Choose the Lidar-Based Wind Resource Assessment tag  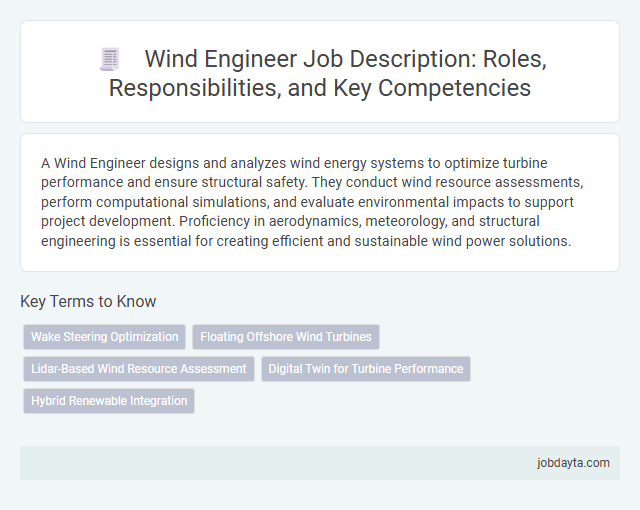[x=139, y=369]
